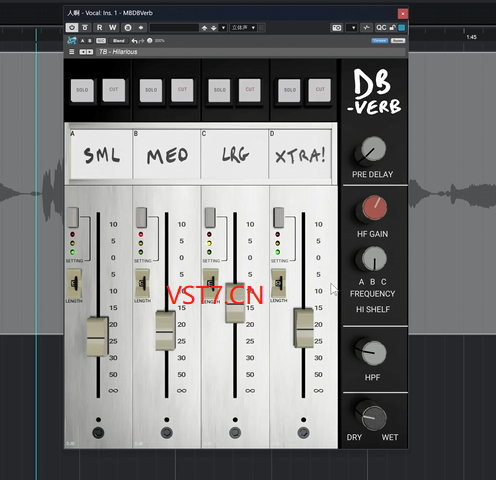
Task: Click the lock icon beside QC
Action: click(x=393, y=28)
